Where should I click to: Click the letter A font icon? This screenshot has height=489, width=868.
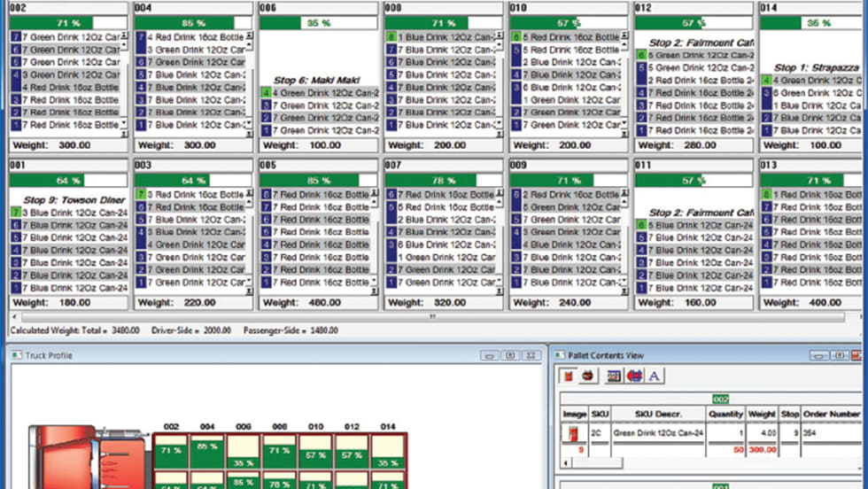(x=654, y=376)
